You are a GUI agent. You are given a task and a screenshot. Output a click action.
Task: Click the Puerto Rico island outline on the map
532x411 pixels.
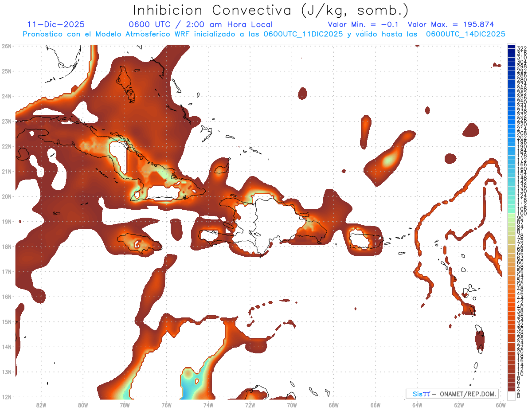pyautogui.click(x=366, y=239)
